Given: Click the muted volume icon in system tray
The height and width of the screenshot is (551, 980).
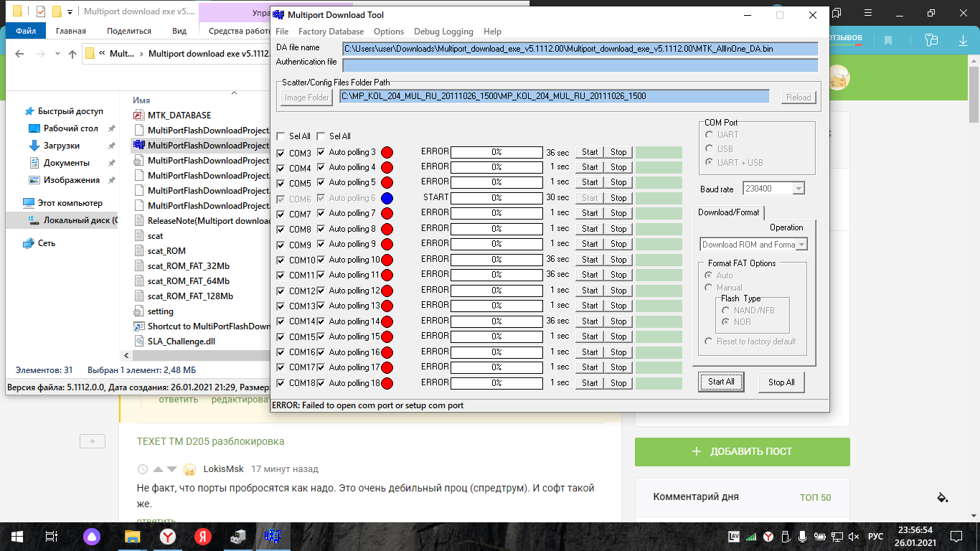Looking at the screenshot, I should (854, 537).
